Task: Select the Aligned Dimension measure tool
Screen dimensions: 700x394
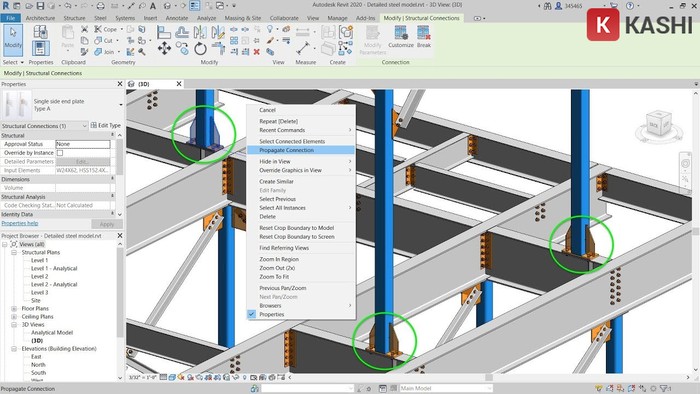Action: click(x=303, y=48)
